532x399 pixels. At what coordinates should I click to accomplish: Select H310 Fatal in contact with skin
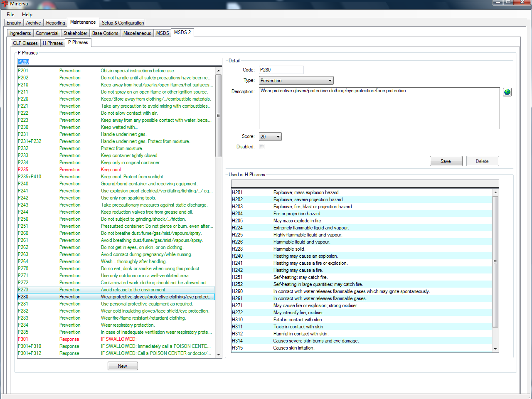click(x=362, y=320)
